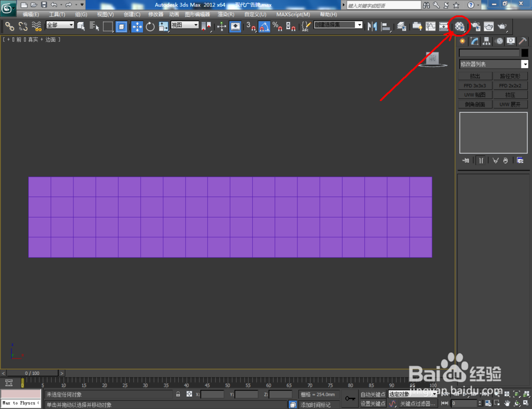This screenshot has height=409, width=532.
Task: Select the Select and Link chain tool
Action: click(10, 27)
